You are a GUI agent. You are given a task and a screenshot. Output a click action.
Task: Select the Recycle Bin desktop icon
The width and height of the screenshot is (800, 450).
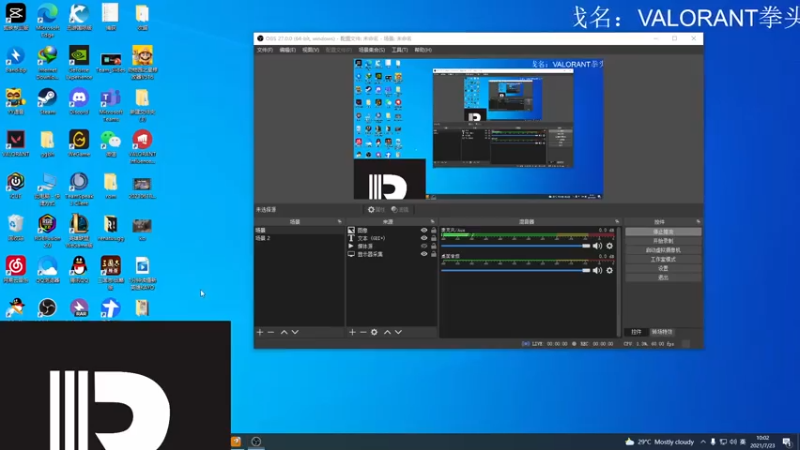pyautogui.click(x=16, y=228)
